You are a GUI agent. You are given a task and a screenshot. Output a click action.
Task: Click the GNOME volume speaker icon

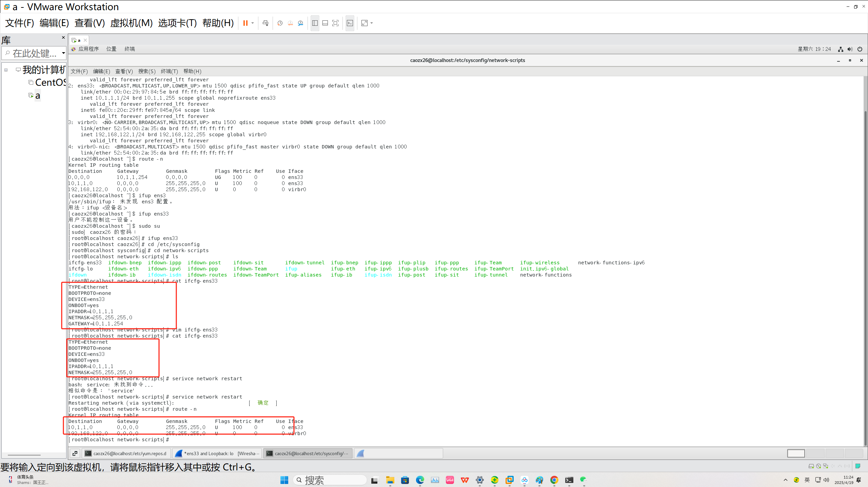(850, 49)
